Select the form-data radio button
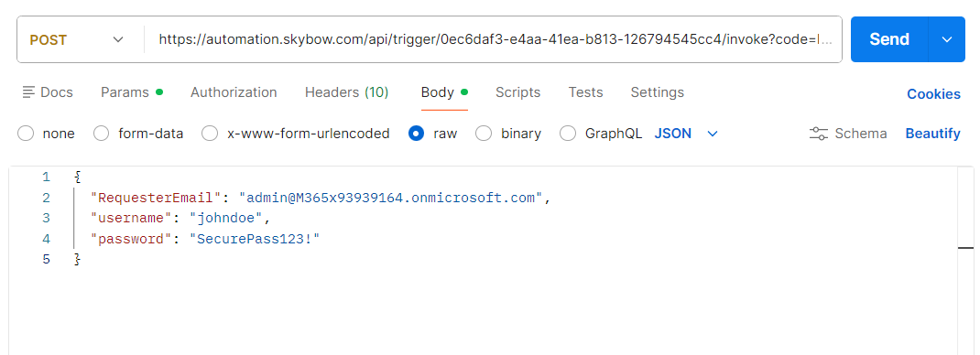This screenshot has width=980, height=355. coord(102,134)
